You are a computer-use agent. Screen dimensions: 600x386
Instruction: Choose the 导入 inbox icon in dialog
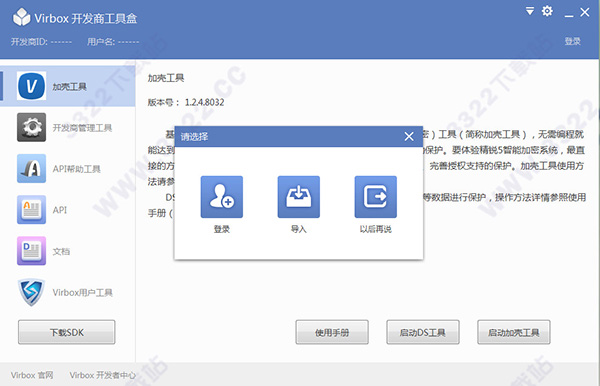point(298,197)
